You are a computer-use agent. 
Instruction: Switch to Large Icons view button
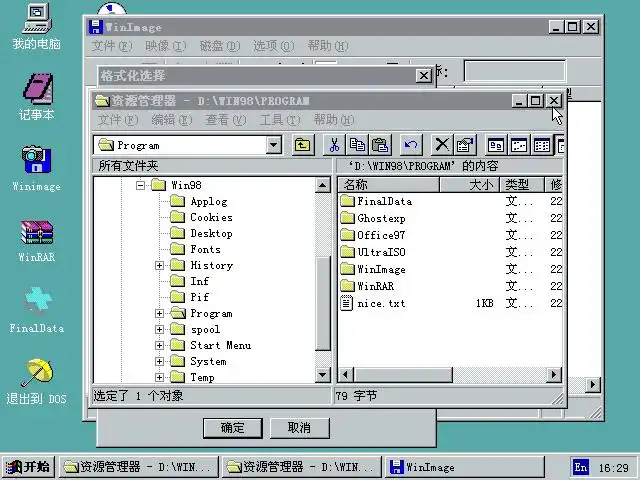click(496, 145)
